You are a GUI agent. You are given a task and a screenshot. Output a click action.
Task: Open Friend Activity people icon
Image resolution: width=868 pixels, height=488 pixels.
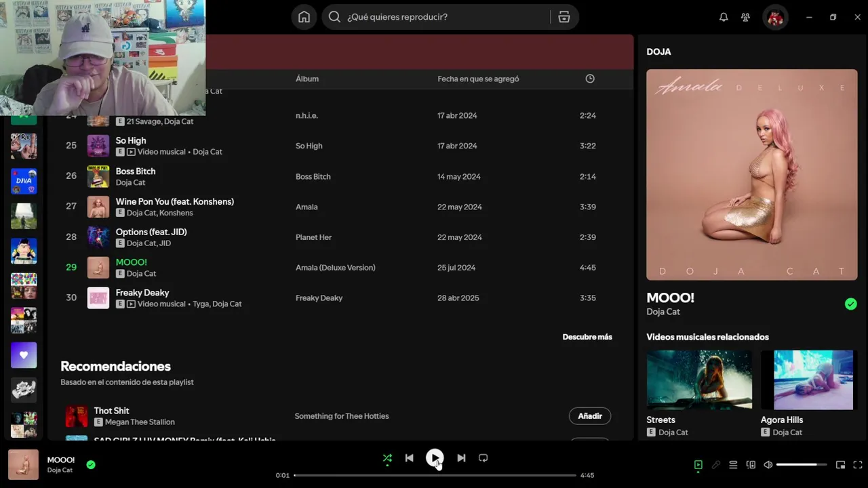pyautogui.click(x=746, y=17)
